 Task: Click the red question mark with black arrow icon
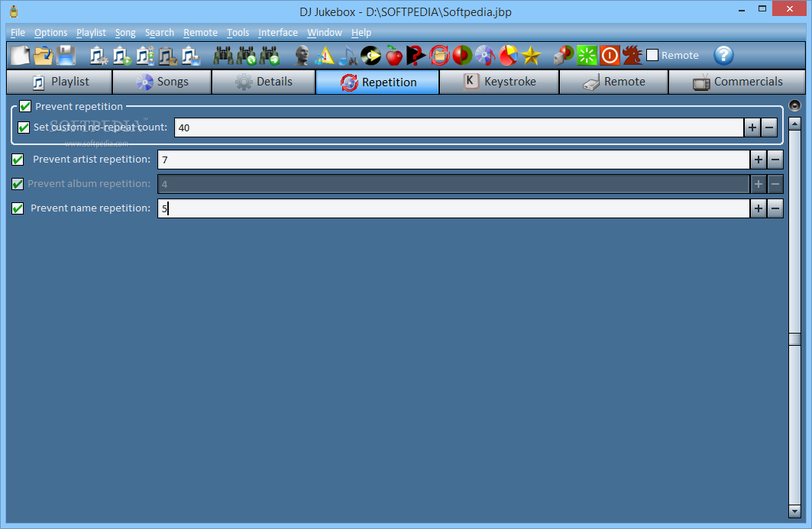416,56
